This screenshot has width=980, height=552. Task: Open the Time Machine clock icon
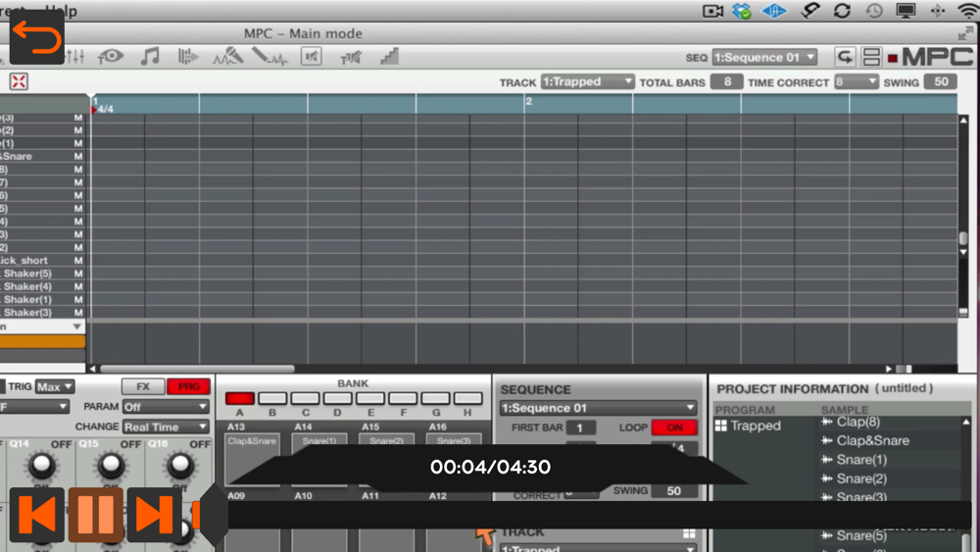[x=874, y=11]
